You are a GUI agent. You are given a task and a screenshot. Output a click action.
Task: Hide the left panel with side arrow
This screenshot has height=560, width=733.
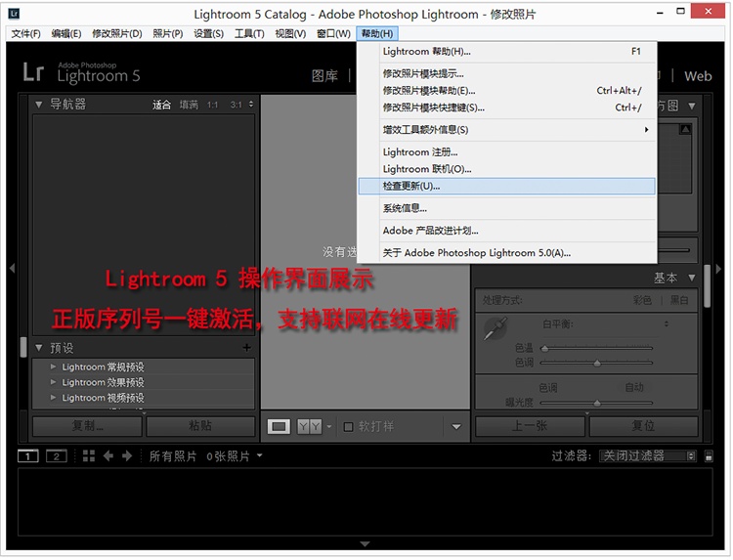pyautogui.click(x=12, y=269)
